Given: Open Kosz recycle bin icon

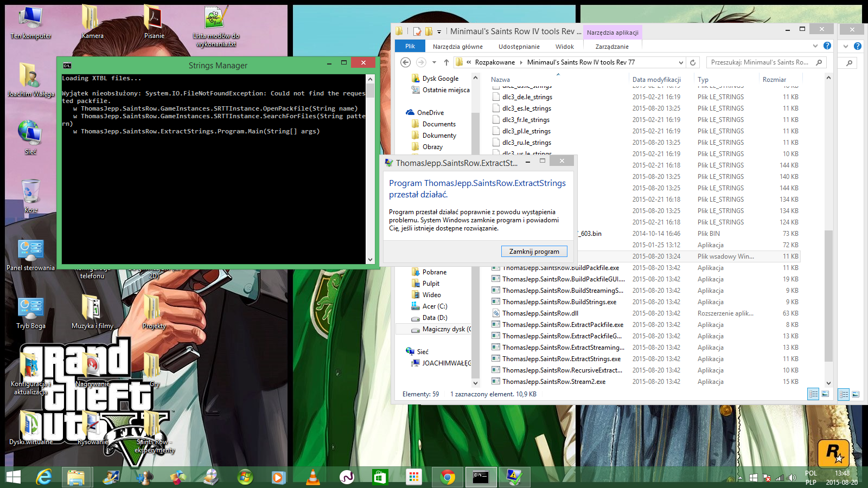Looking at the screenshot, I should [31, 196].
